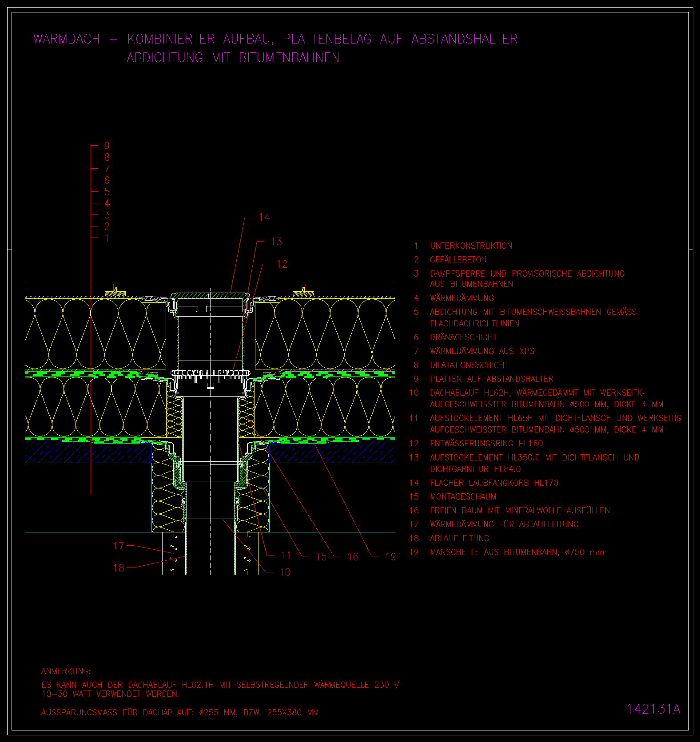Click drawing number '142131A'

click(x=653, y=709)
